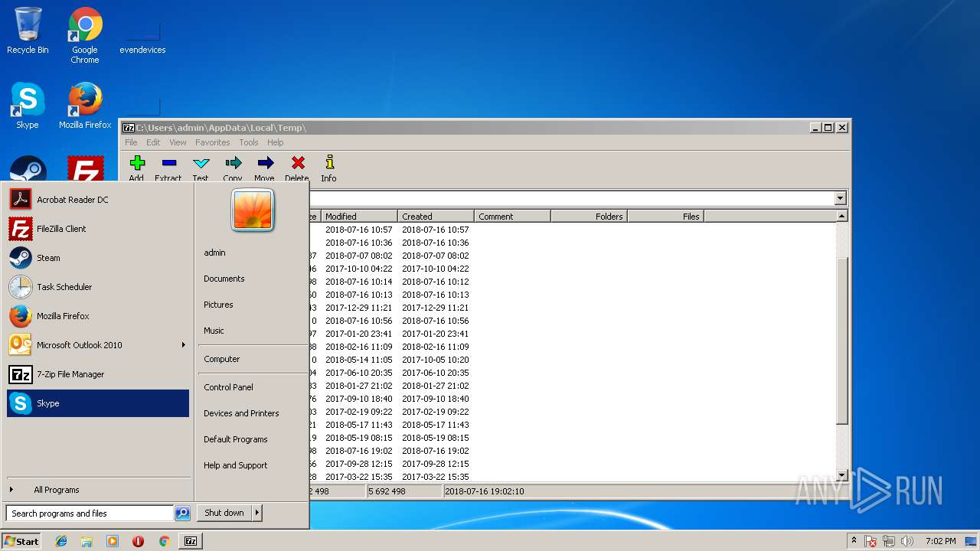Open the Shut down options arrow
The width and height of the screenshot is (980, 551).
257,513
